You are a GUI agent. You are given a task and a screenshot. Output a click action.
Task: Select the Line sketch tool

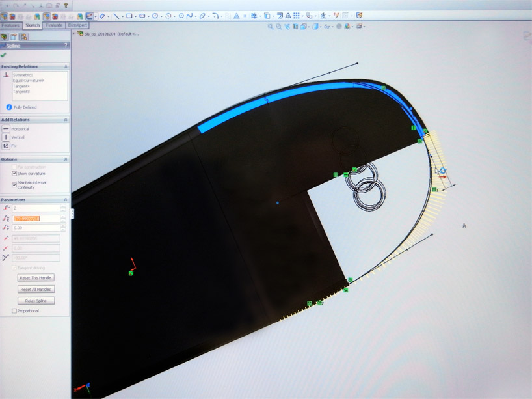[x=116, y=16]
